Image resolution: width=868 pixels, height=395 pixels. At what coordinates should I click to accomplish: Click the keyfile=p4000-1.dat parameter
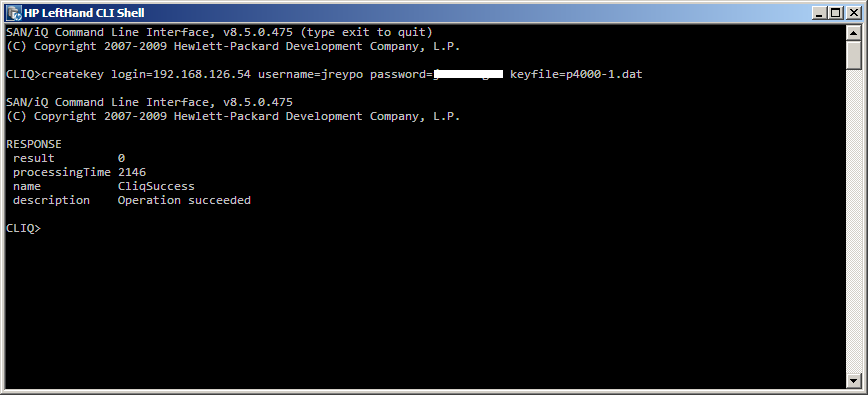576,74
